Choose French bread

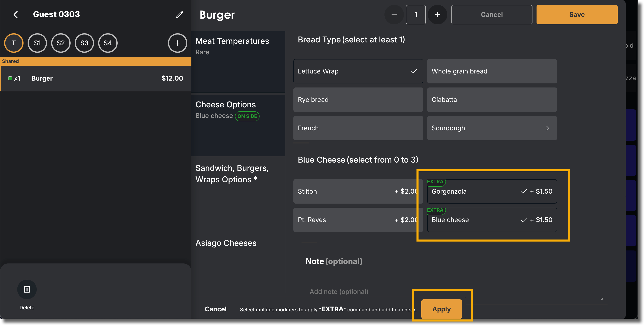click(358, 128)
